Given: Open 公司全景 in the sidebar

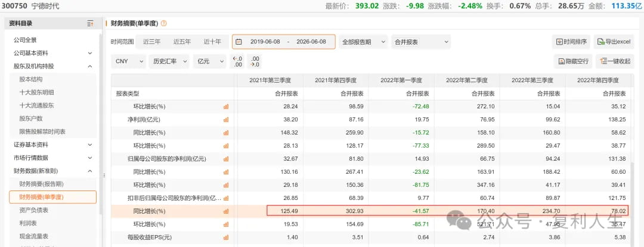Looking at the screenshot, I should pos(25,40).
